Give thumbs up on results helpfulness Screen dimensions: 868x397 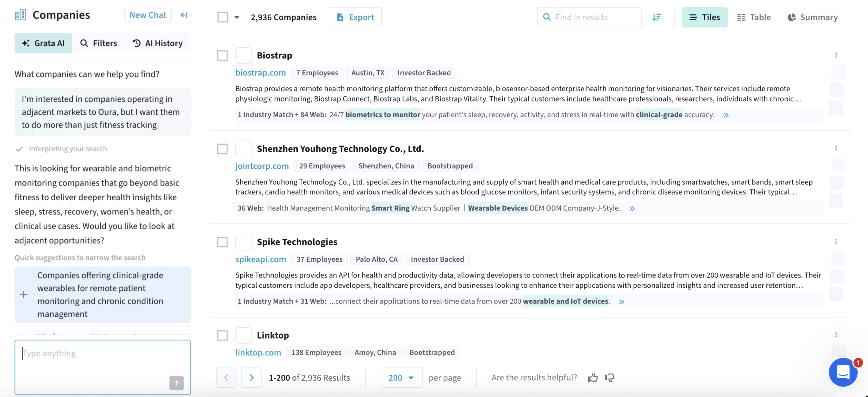click(593, 378)
